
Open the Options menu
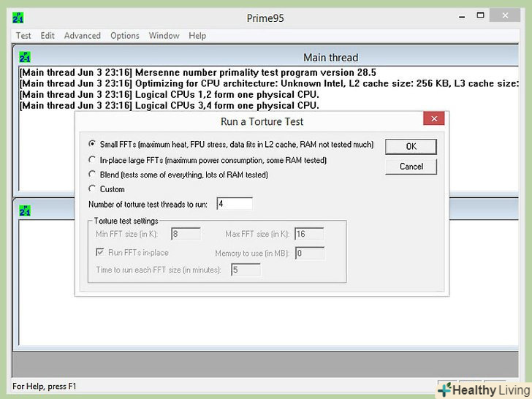pyautogui.click(x=125, y=36)
